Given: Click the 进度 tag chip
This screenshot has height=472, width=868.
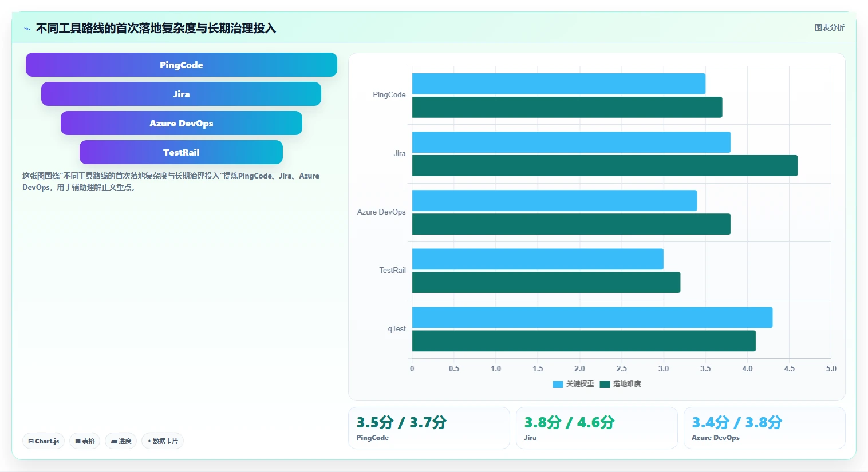Looking at the screenshot, I should tap(121, 441).
